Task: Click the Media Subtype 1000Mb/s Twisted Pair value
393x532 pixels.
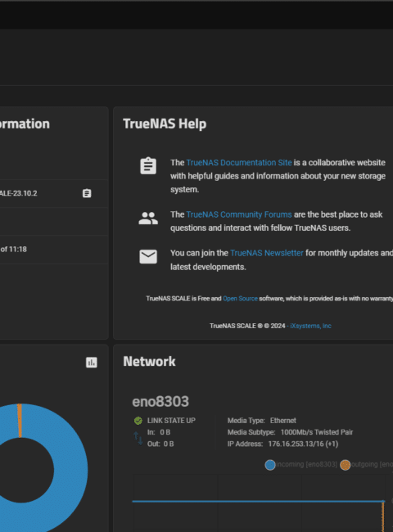Action: pyautogui.click(x=317, y=432)
